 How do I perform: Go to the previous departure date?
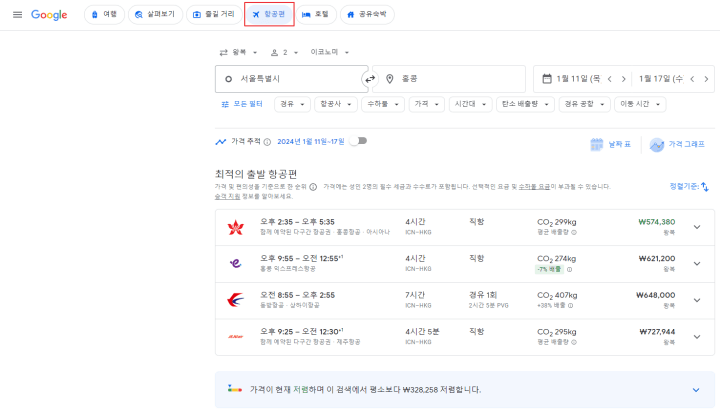click(x=610, y=79)
